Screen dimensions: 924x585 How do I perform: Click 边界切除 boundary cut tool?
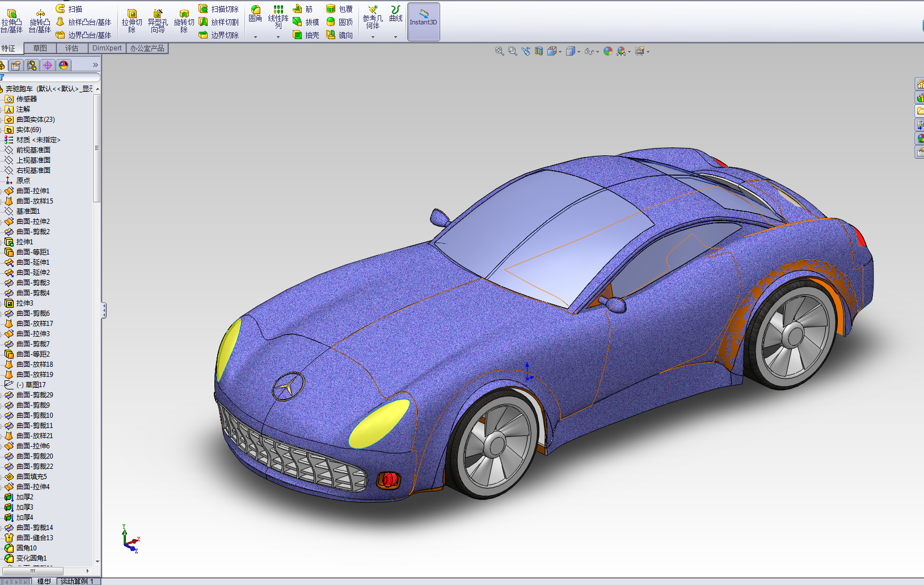[x=218, y=35]
